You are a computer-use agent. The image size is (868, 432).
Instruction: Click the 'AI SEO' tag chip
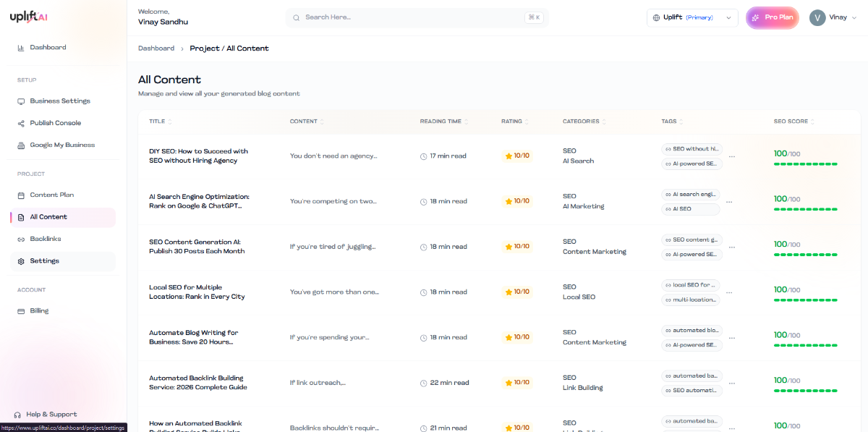[x=691, y=209]
